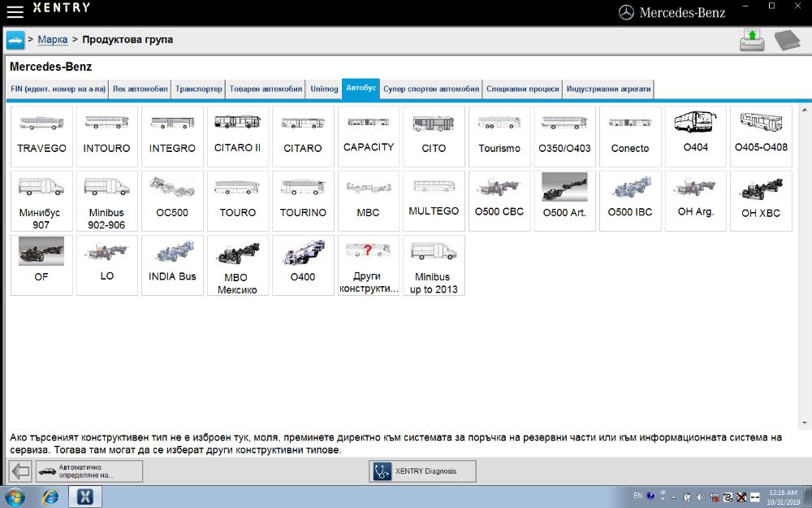The height and width of the screenshot is (508, 812).
Task: Select the TRAVEGO bus tile
Action: (x=41, y=137)
